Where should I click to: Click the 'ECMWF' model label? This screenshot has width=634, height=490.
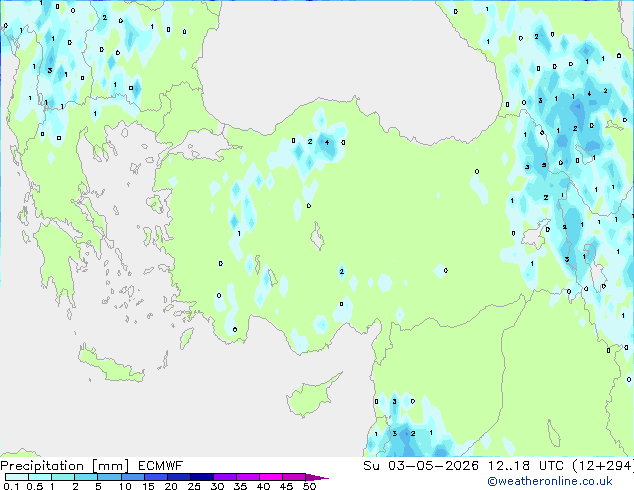[161, 466]
